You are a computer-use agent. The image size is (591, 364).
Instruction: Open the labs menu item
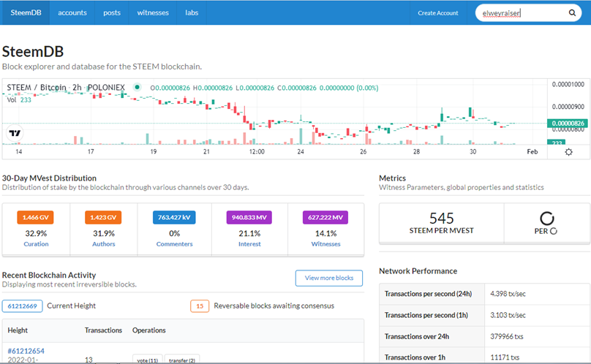192,12
